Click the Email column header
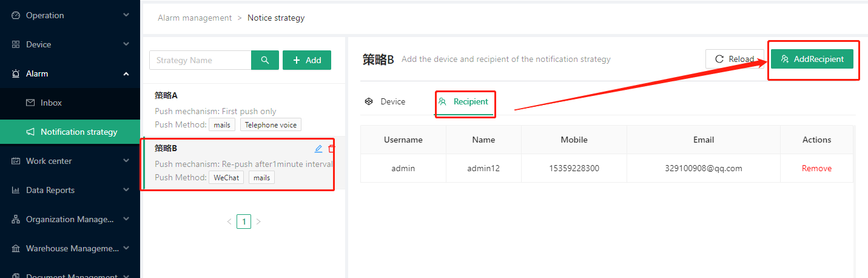The width and height of the screenshot is (868, 278). pos(704,140)
